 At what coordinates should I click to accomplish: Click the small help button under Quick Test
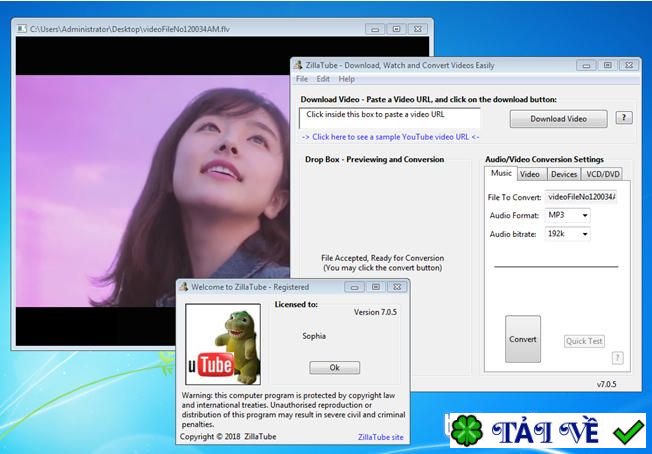tap(617, 358)
